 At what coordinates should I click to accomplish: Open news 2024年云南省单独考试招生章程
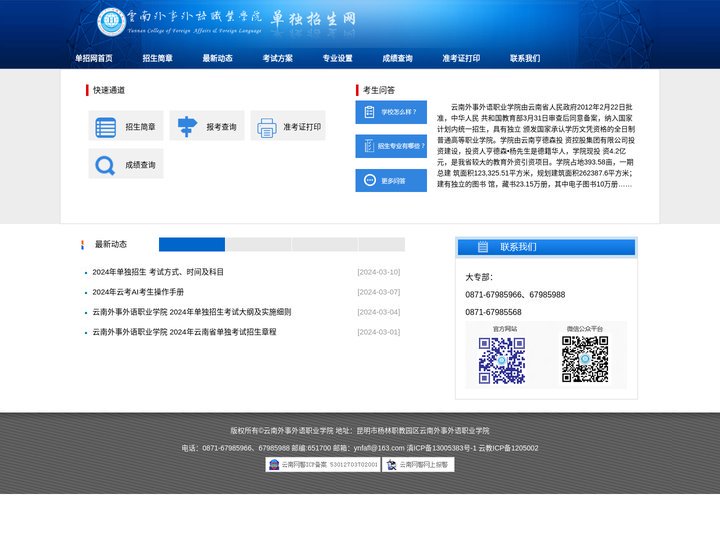(184, 332)
